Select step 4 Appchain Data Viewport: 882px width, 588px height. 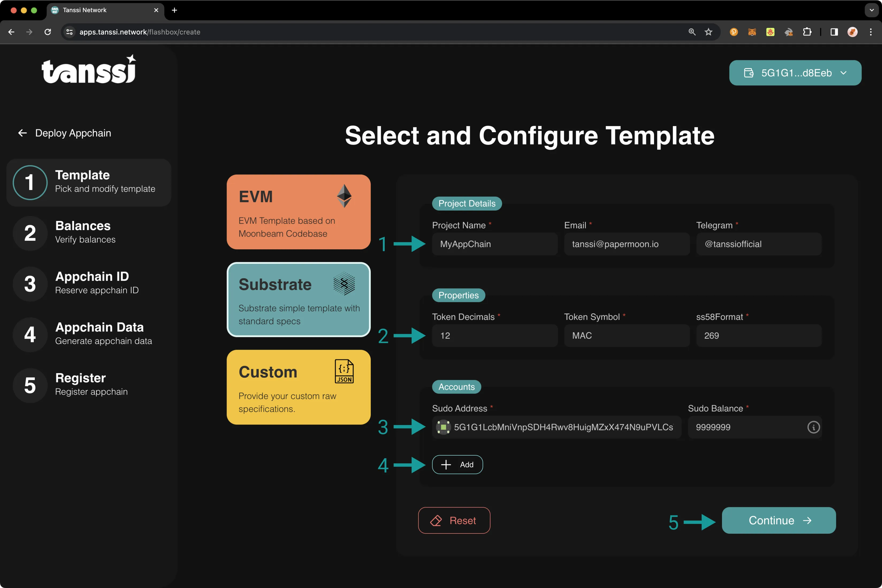pos(89,334)
